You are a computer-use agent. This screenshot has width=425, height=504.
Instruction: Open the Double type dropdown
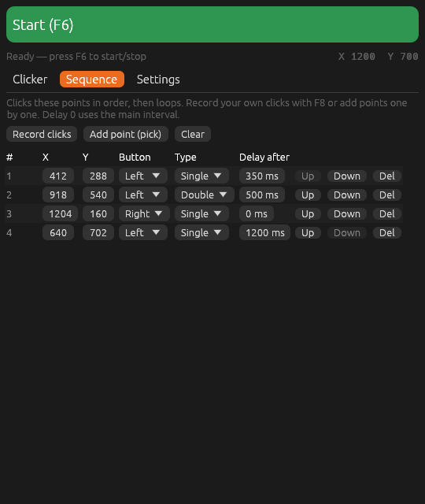pos(205,195)
